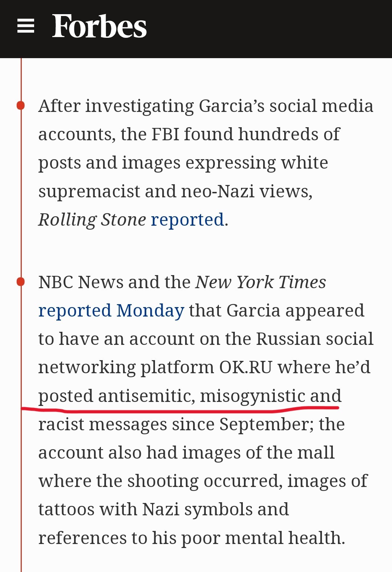Image resolution: width=392 pixels, height=572 pixels.
Task: Tap the italic "Rolling Stone" text
Action: (92, 220)
